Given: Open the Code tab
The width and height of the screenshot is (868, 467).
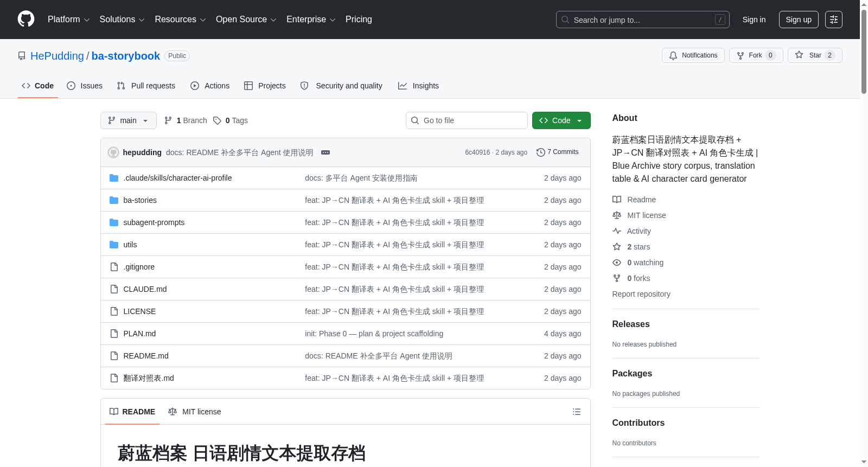Looking at the screenshot, I should [x=38, y=86].
